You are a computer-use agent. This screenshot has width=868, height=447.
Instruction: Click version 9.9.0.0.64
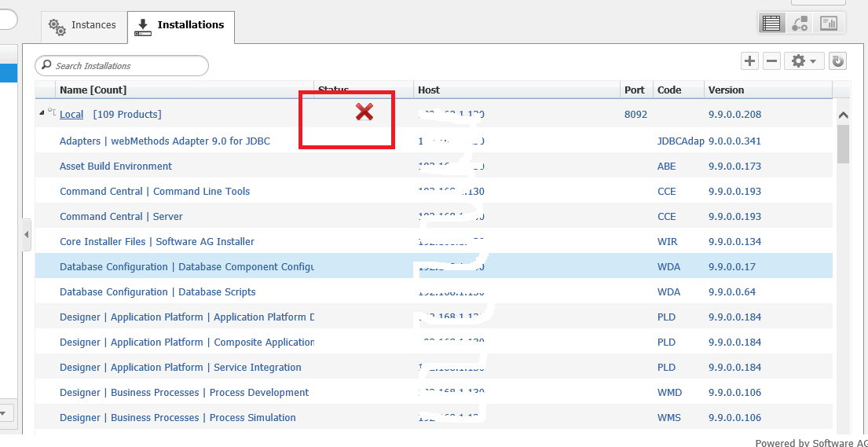tap(732, 292)
